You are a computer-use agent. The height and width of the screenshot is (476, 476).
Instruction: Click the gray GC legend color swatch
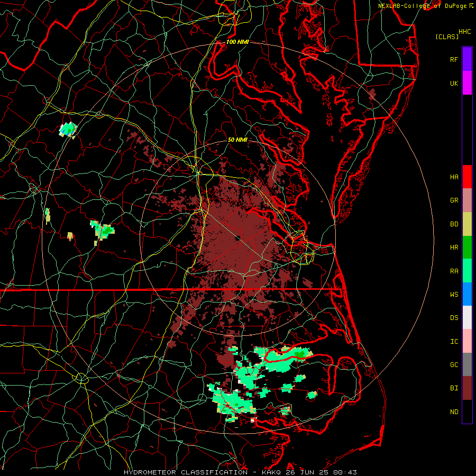point(467,364)
